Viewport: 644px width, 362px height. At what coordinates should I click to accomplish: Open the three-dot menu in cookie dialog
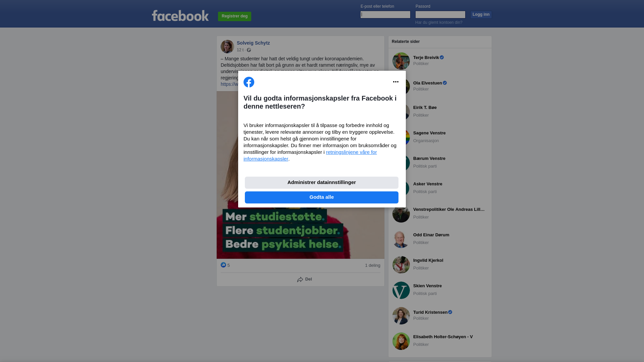396,82
